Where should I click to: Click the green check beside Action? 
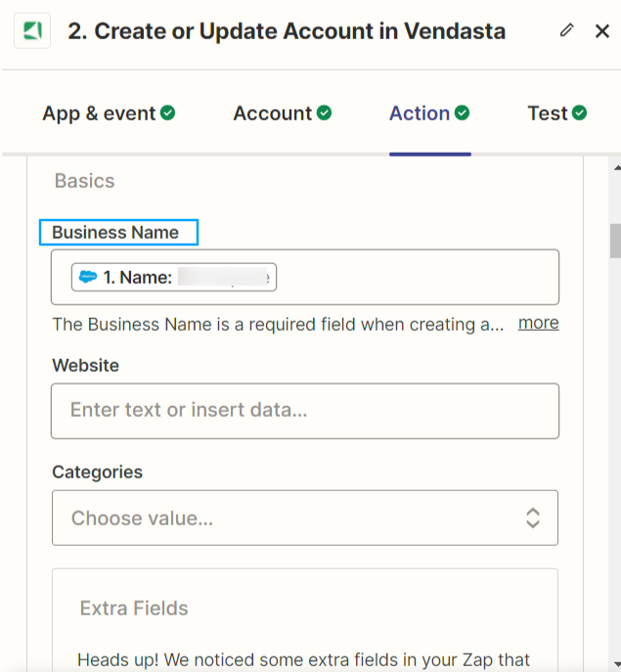point(462,113)
